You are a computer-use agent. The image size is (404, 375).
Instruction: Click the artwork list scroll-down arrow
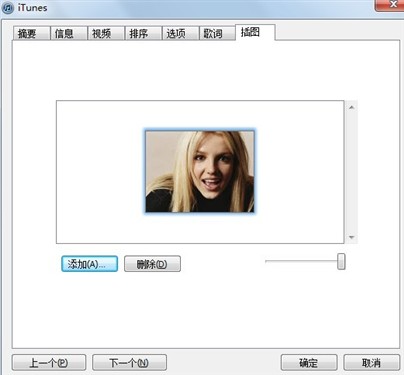(x=351, y=237)
